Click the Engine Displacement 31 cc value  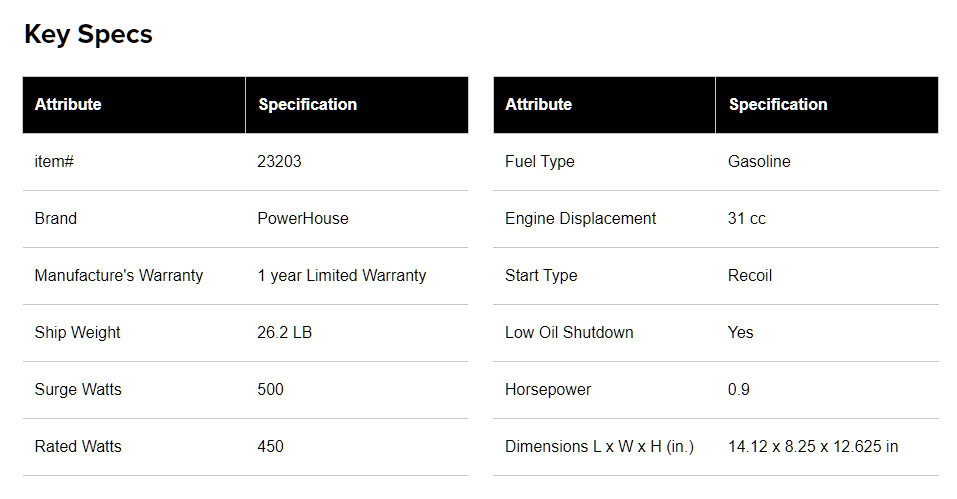(746, 218)
